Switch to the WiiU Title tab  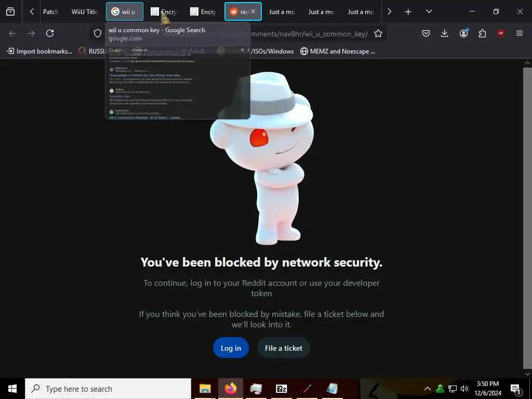[84, 11]
